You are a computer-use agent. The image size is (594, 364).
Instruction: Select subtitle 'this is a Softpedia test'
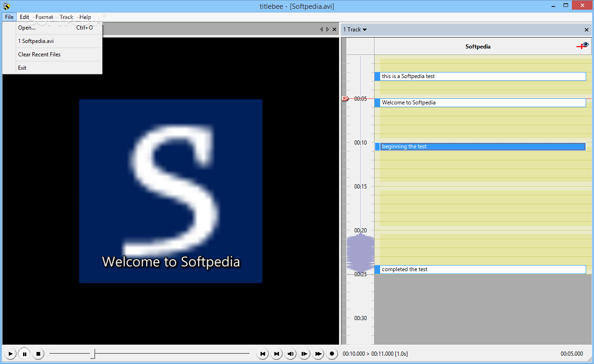[480, 76]
